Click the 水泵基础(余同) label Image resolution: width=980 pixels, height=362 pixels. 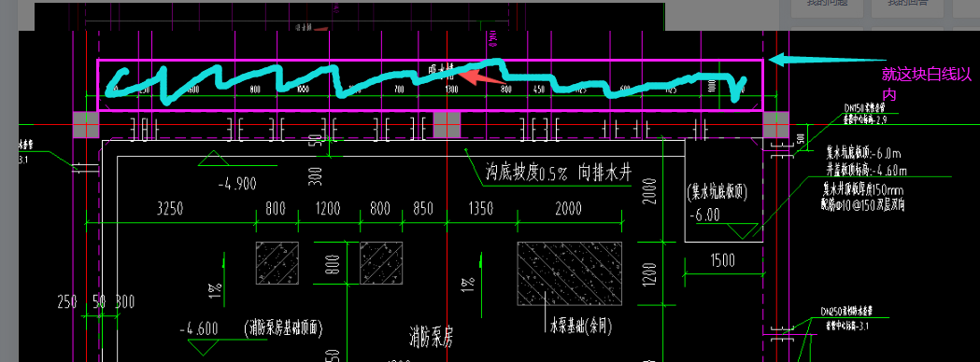pyautogui.click(x=580, y=326)
